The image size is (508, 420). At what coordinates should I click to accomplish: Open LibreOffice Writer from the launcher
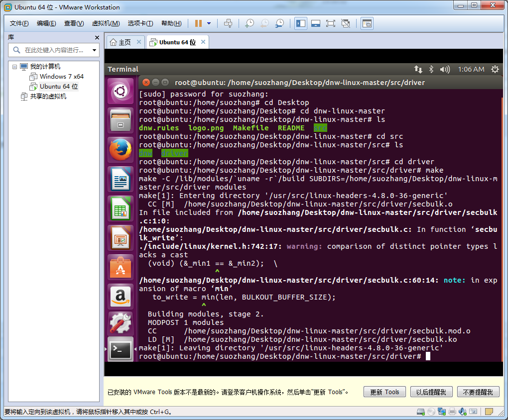[121, 179]
